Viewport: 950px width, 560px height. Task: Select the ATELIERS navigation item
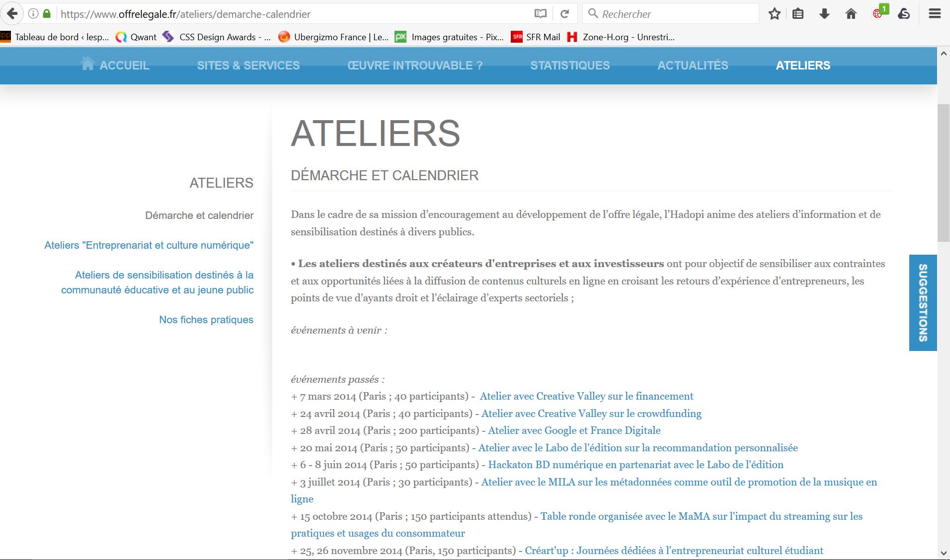click(x=803, y=66)
